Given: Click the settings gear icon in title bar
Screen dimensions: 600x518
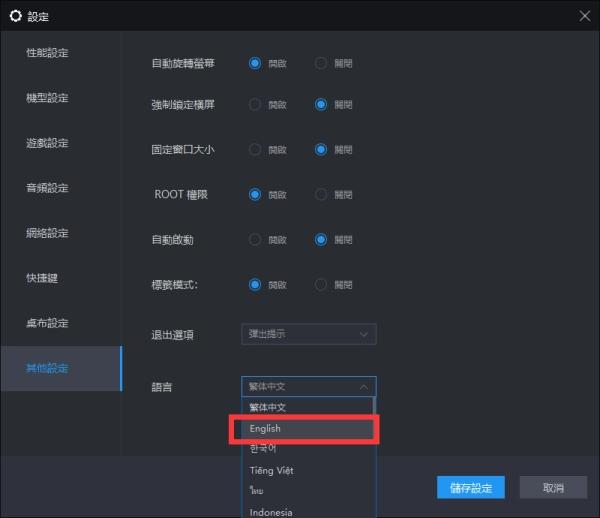Looking at the screenshot, I should pyautogui.click(x=15, y=16).
